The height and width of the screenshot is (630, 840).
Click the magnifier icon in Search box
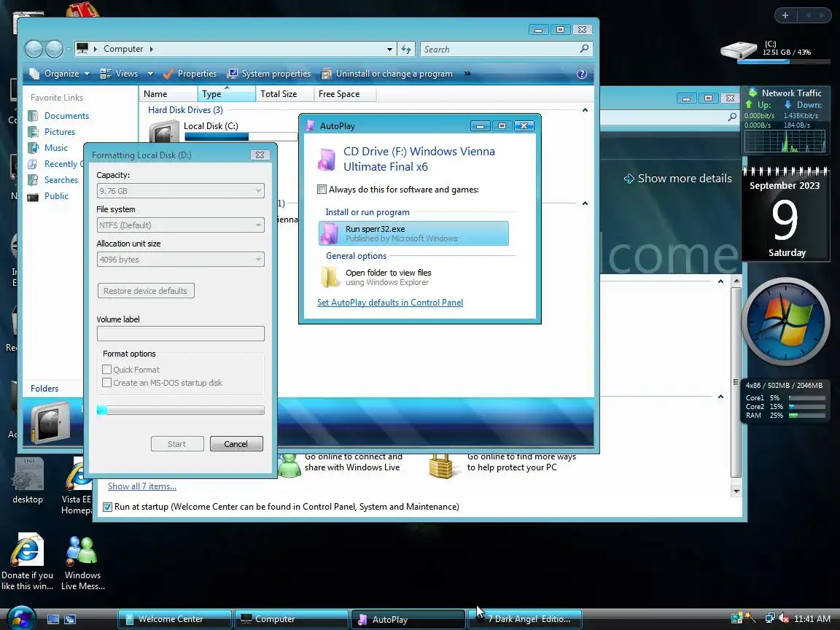point(584,49)
